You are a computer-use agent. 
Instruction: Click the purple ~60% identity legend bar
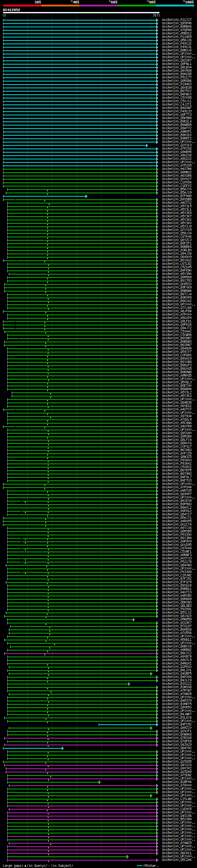(99, 6)
